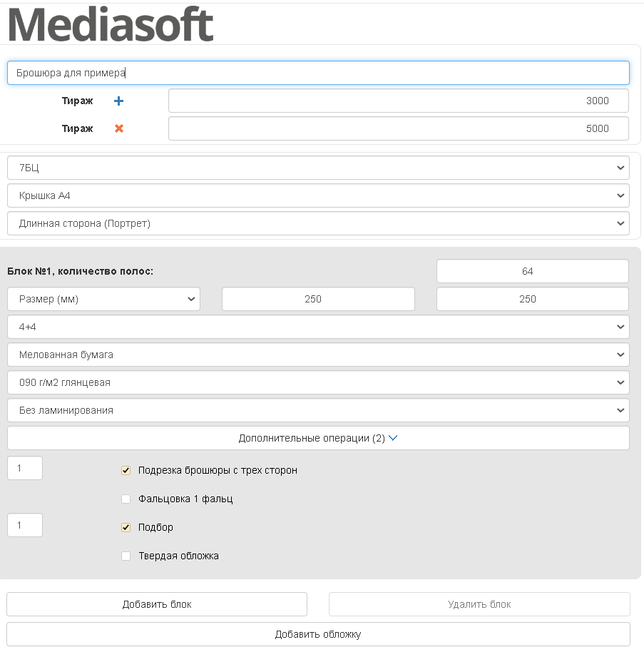Open the 7БЦ binding type dropdown
Screen dimensions: 644x657
point(319,168)
